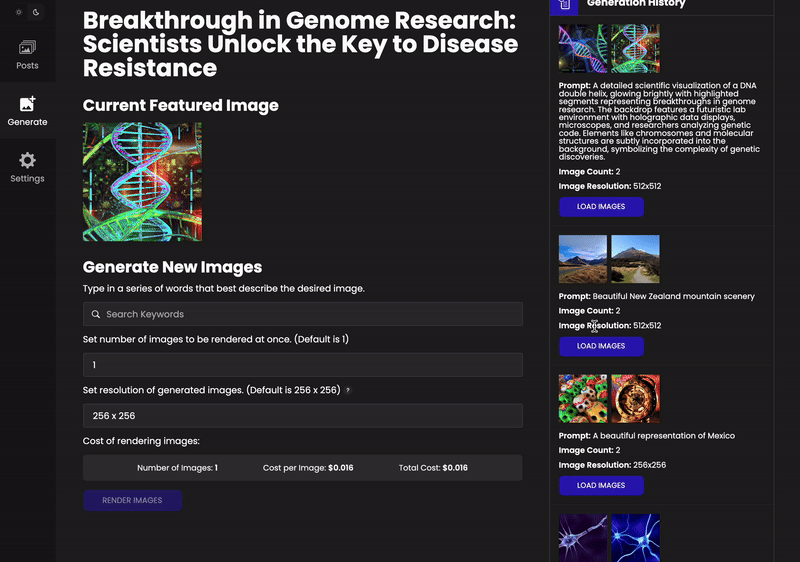
Task: Focus the Search Keywords input field
Action: pyautogui.click(x=303, y=314)
